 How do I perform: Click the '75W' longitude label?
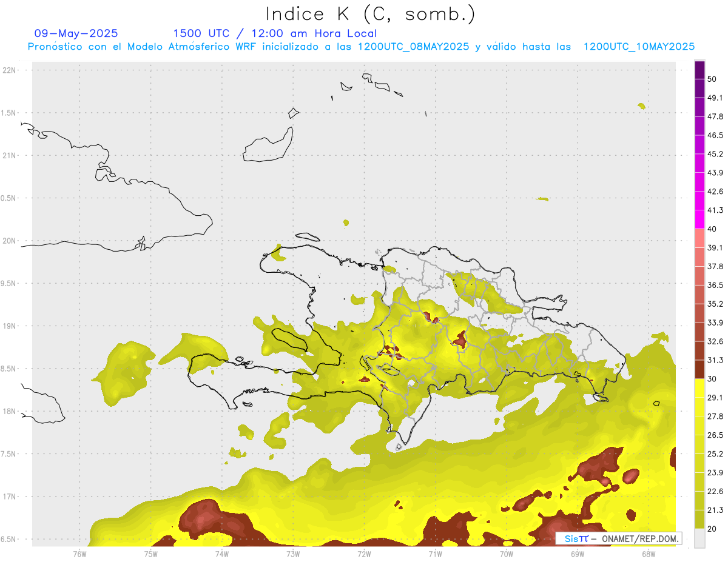pyautogui.click(x=150, y=554)
